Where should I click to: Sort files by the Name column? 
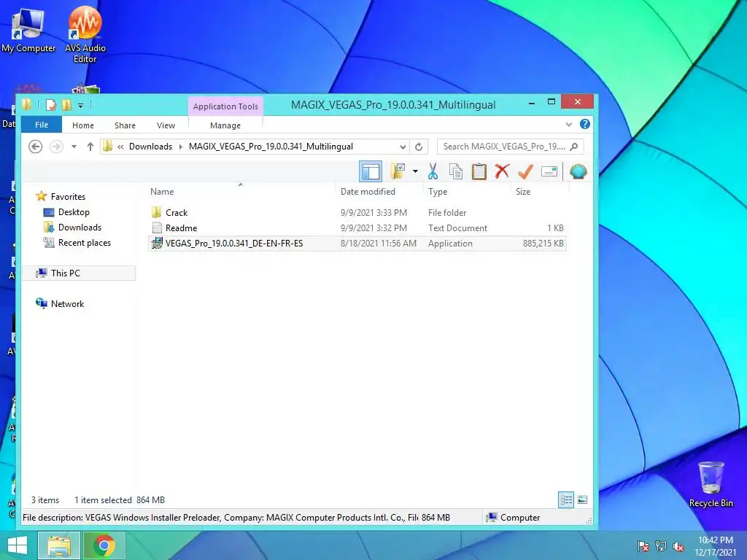point(162,192)
